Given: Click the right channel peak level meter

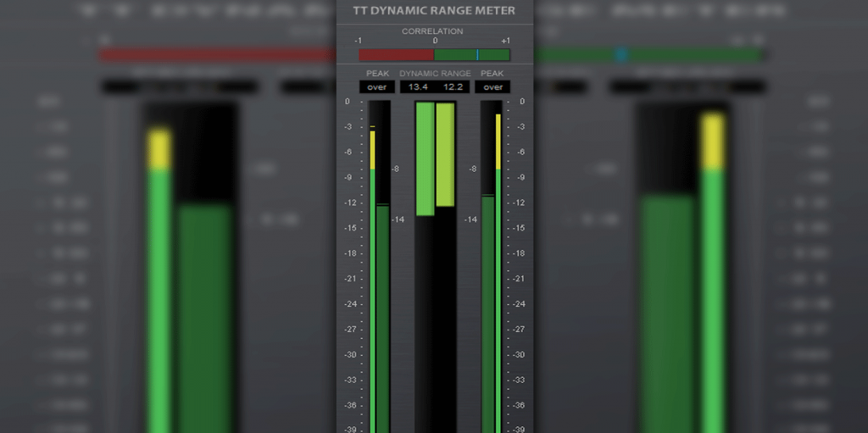Looking at the screenshot, I should tap(498, 273).
